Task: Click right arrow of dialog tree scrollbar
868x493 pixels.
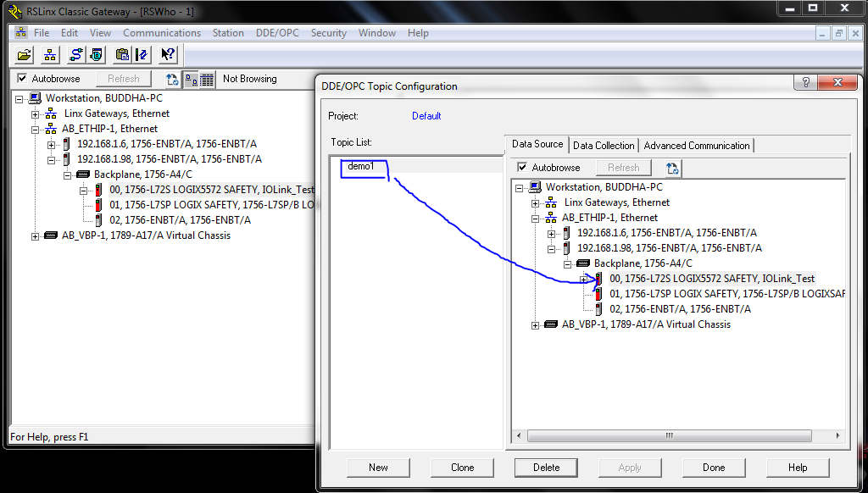Action: [837, 436]
